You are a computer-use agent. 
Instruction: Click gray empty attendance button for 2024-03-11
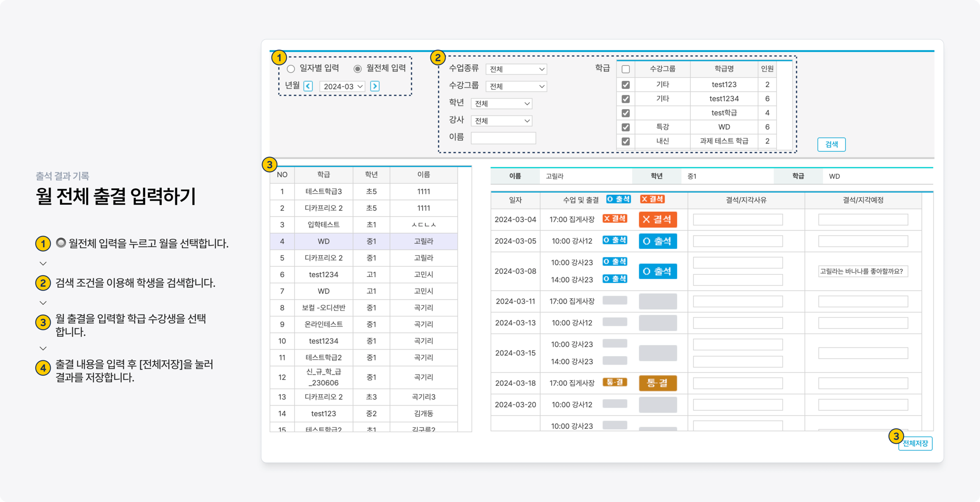coord(657,301)
